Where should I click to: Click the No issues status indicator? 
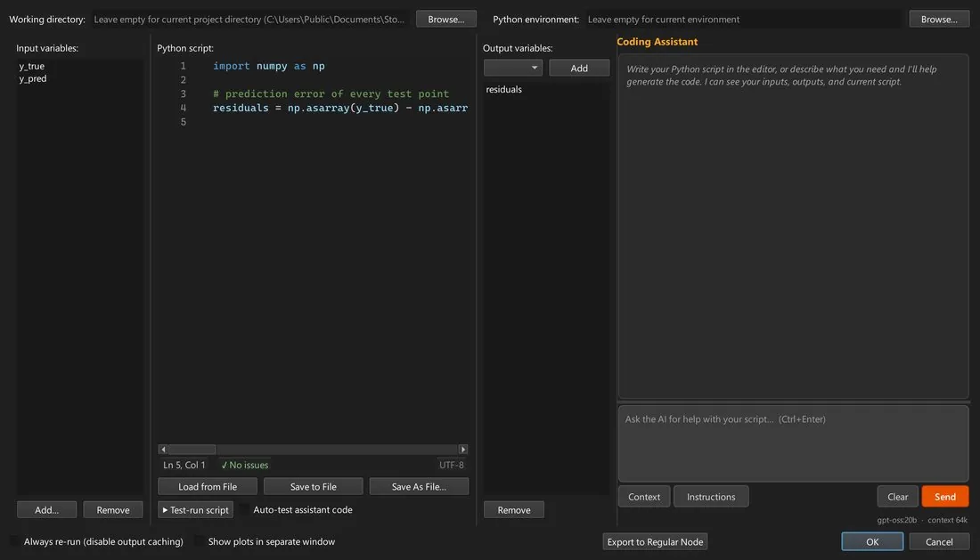pyautogui.click(x=245, y=465)
